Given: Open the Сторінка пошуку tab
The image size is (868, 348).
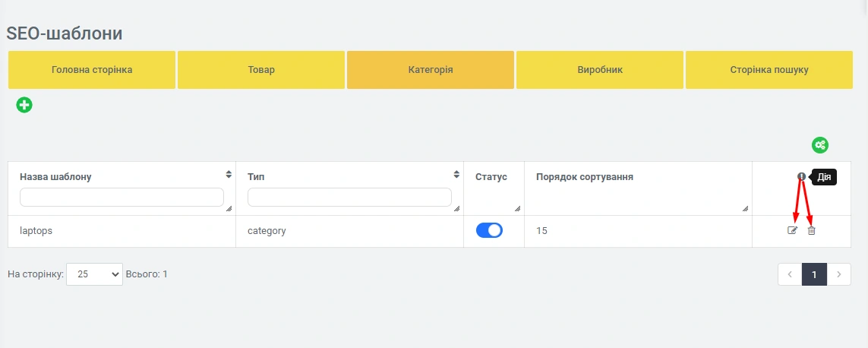Looking at the screenshot, I should (x=769, y=70).
